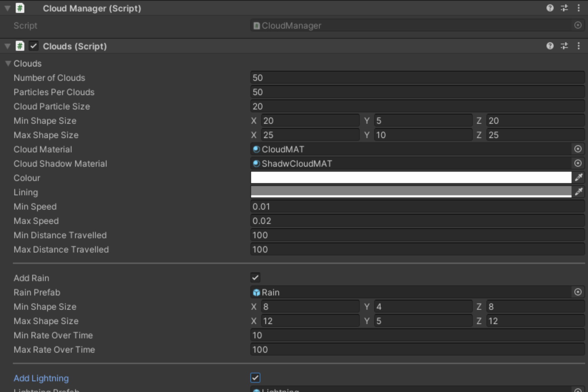Use eyedropper for Colour field

point(578,178)
